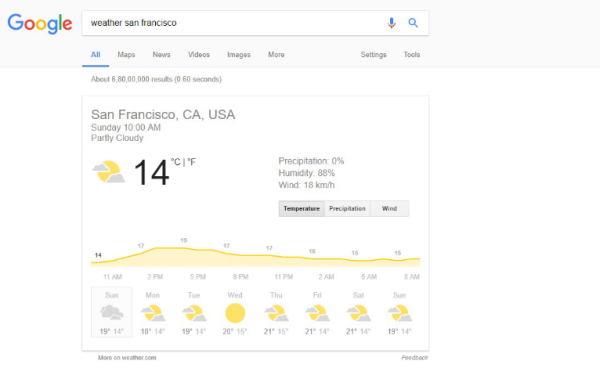Click the blue magnifier search icon

pos(413,23)
